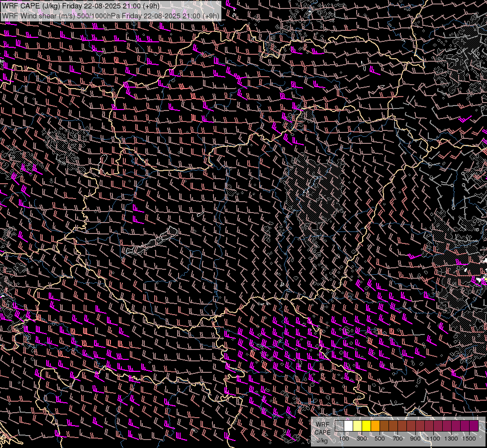
Task: Select the transparent first legend swatch
Action: tap(339, 426)
